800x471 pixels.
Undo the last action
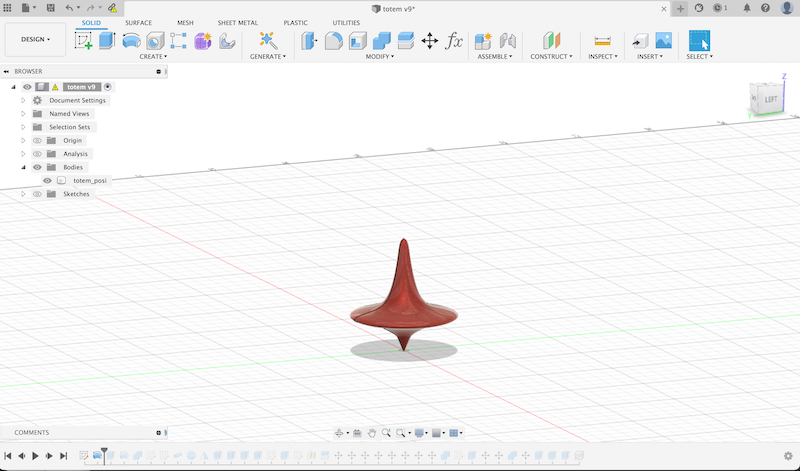[69, 8]
